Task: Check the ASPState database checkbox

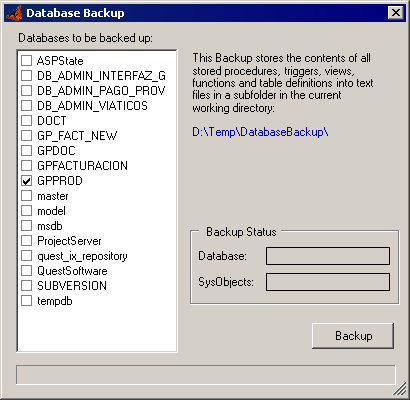Action: tap(26, 61)
